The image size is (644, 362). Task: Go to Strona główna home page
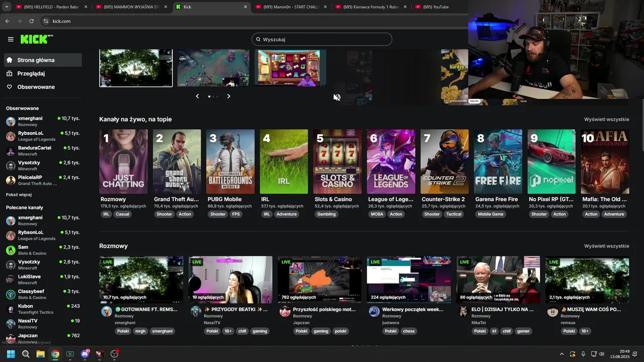pyautogui.click(x=43, y=60)
